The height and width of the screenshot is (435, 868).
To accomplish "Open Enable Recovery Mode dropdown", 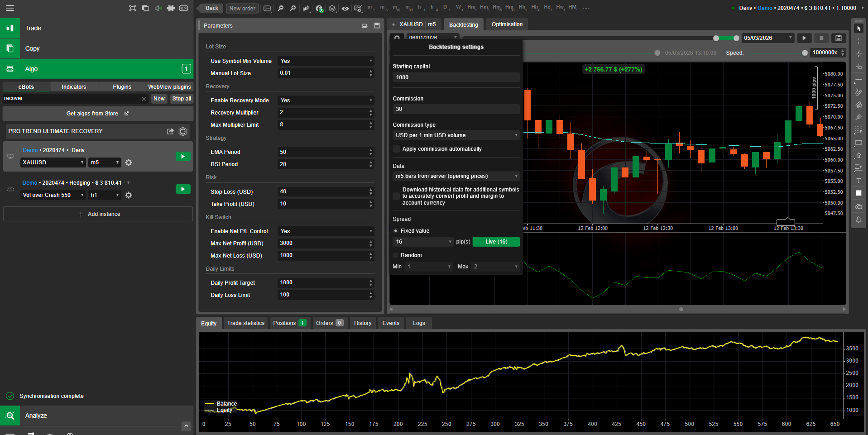I will 326,100.
